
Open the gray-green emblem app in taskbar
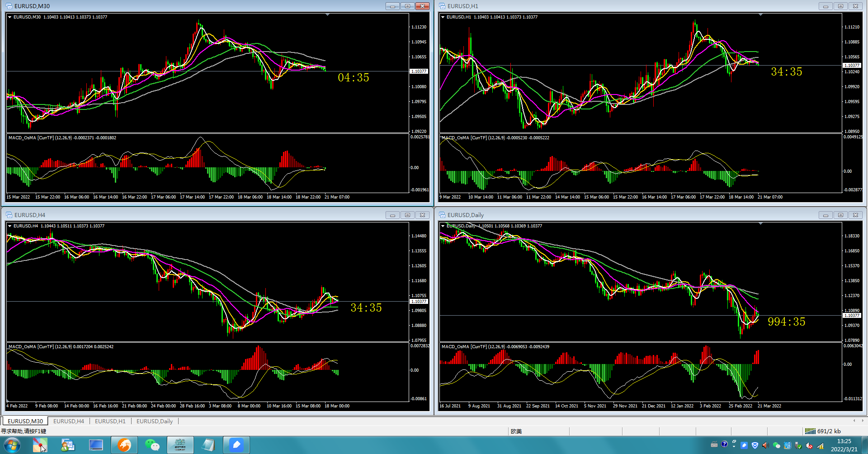click(x=180, y=445)
